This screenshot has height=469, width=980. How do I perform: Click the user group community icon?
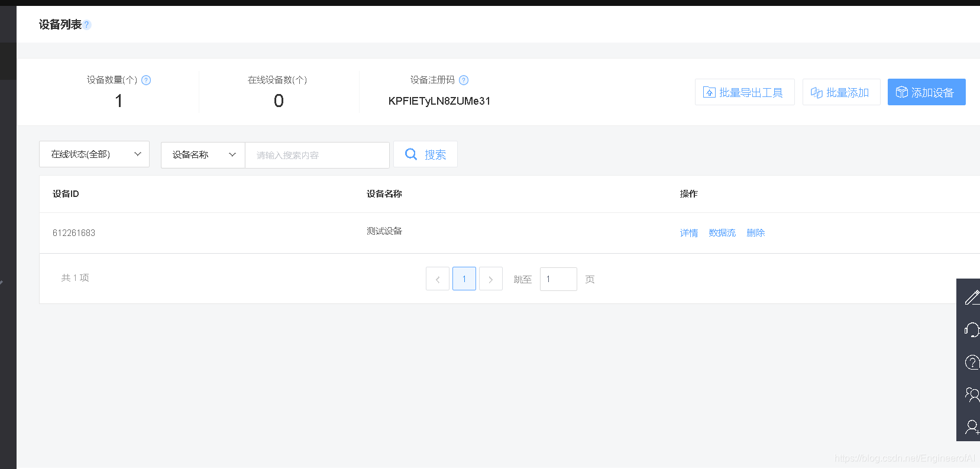click(972, 394)
